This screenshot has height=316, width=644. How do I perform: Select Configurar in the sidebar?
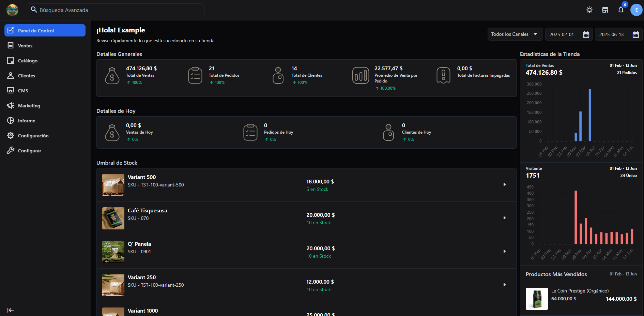pos(29,150)
